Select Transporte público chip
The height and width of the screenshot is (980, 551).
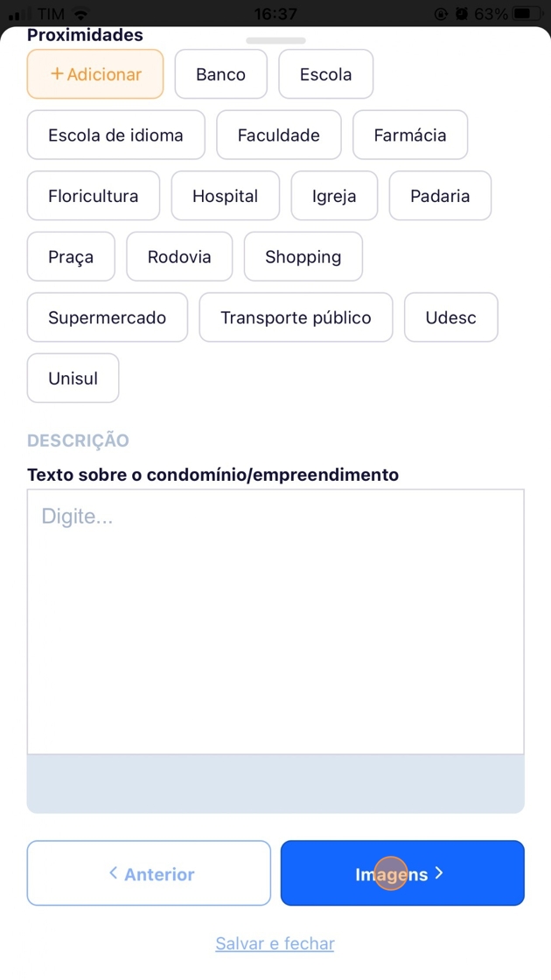click(x=296, y=317)
